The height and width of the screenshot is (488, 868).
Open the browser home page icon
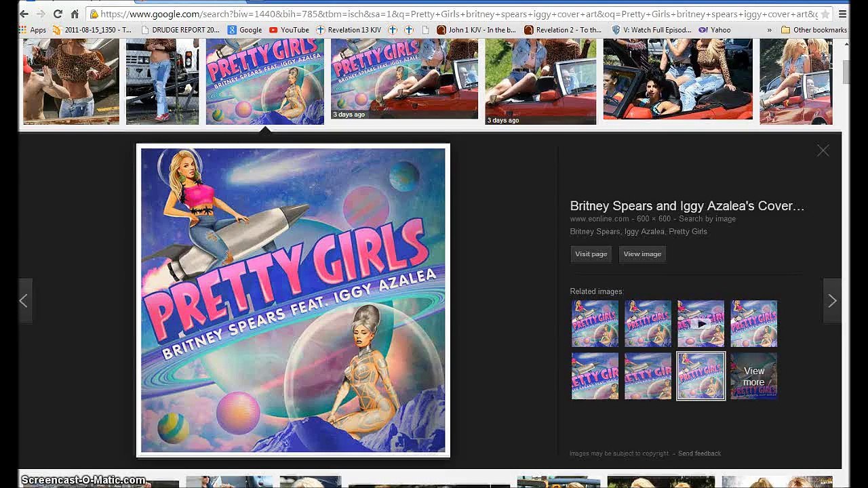tap(75, 14)
